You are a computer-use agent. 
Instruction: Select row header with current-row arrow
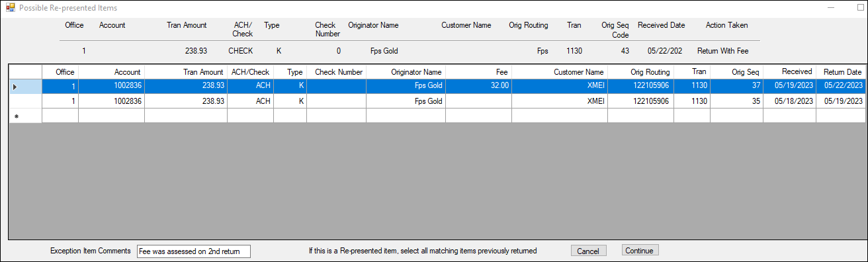click(25, 87)
